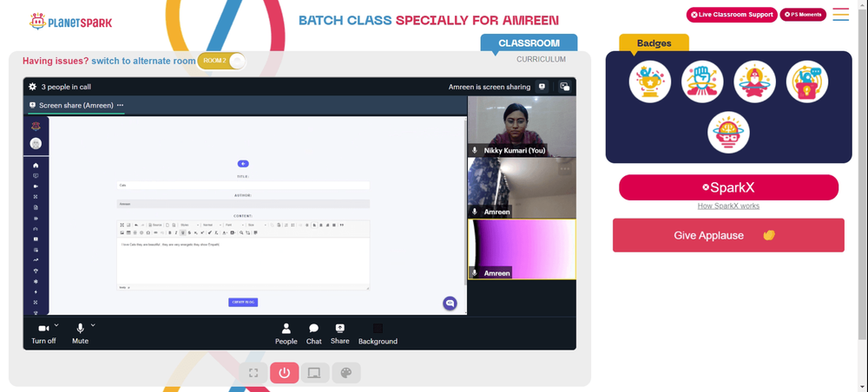Image resolution: width=868 pixels, height=392 pixels.
Task: Open the People panel
Action: click(286, 335)
